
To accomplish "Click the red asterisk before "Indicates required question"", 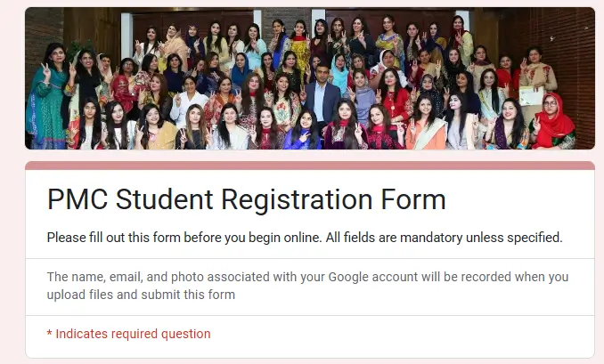I will pos(50,334).
